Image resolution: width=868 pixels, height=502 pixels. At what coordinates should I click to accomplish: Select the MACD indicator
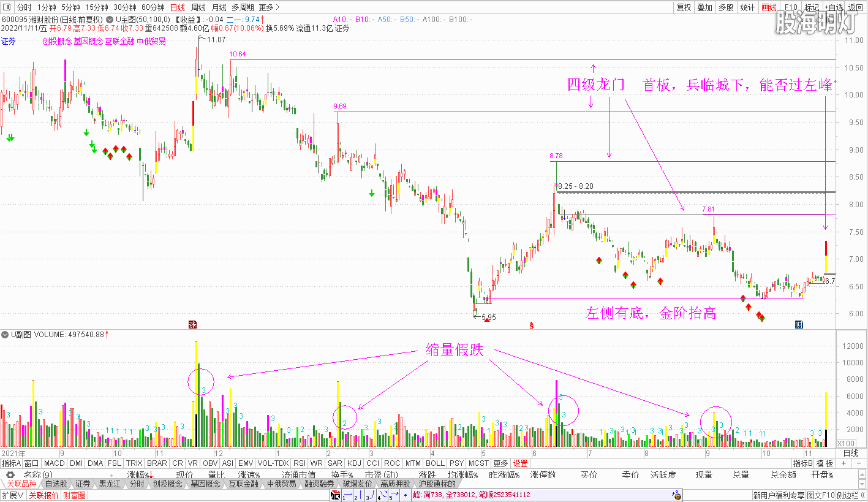55,463
